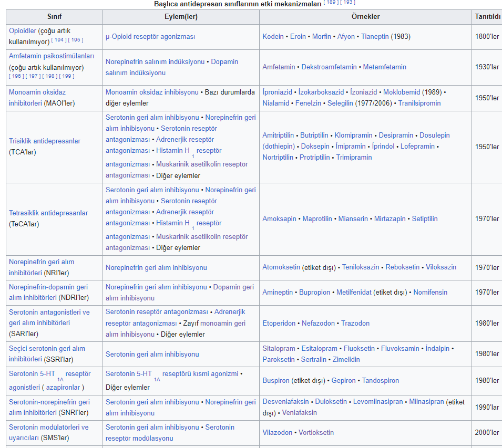This screenshot has height=448, width=502.
Task: Open the Trimipramin link
Action: point(354,158)
